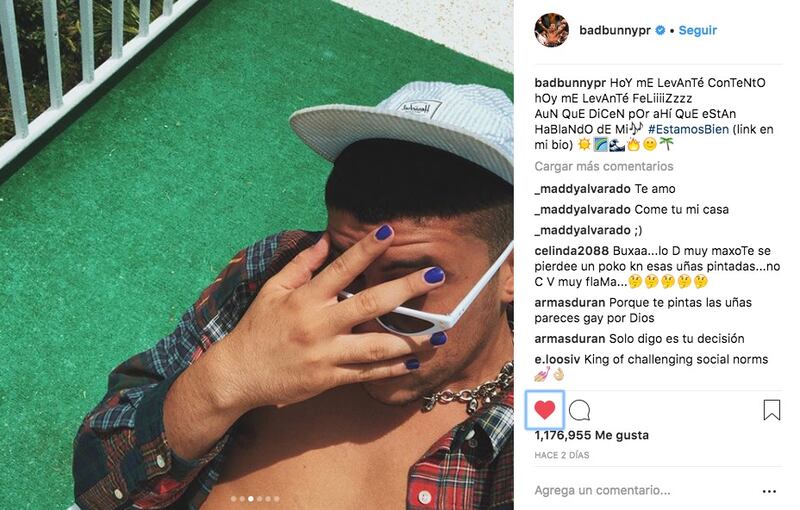Click the post photo of the man
Viewport: 800px width, 510px height.
[x=257, y=255]
